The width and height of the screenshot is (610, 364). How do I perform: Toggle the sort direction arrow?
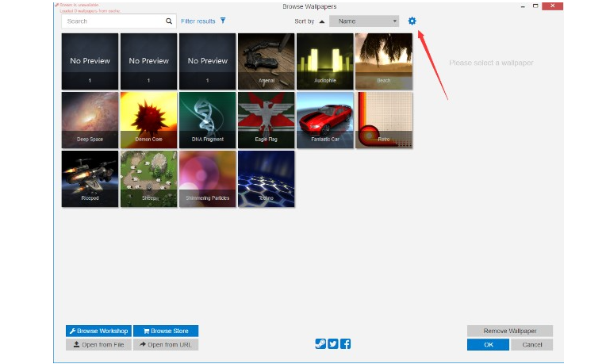(x=322, y=21)
